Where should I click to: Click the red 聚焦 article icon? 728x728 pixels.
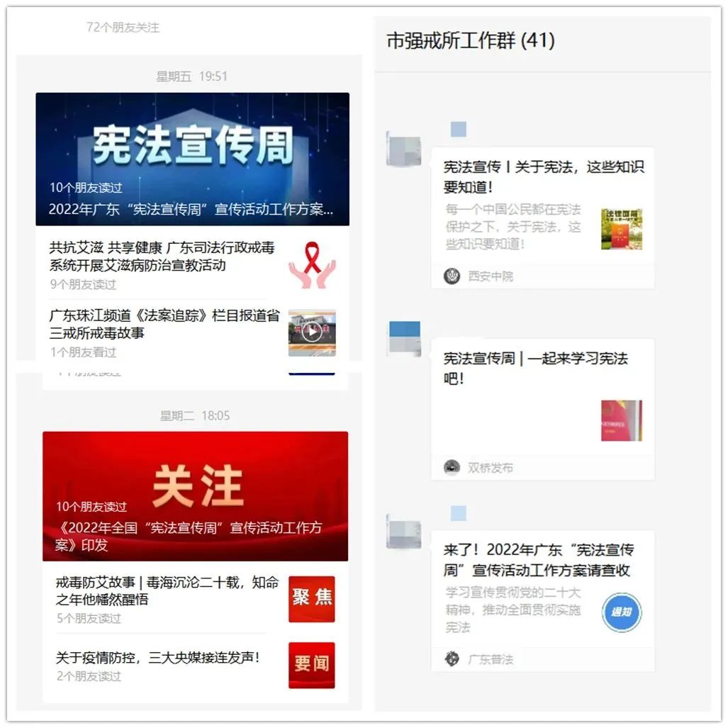click(x=312, y=598)
